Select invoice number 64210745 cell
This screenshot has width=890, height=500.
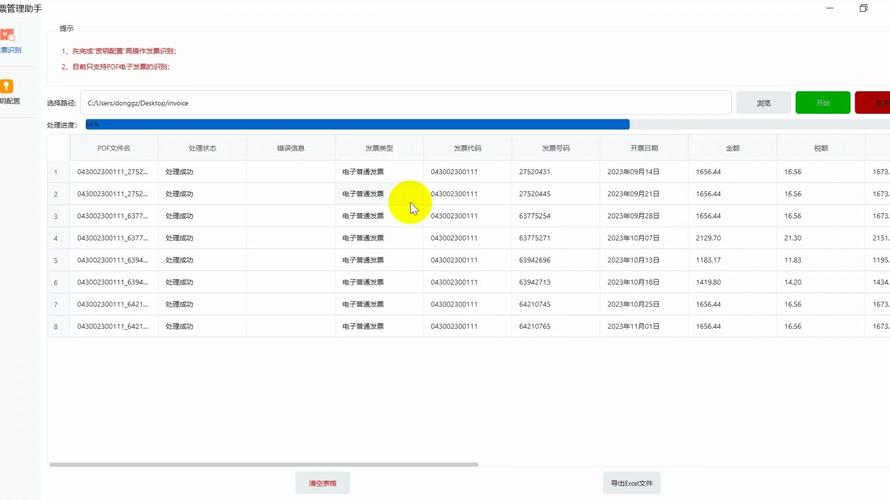click(556, 304)
